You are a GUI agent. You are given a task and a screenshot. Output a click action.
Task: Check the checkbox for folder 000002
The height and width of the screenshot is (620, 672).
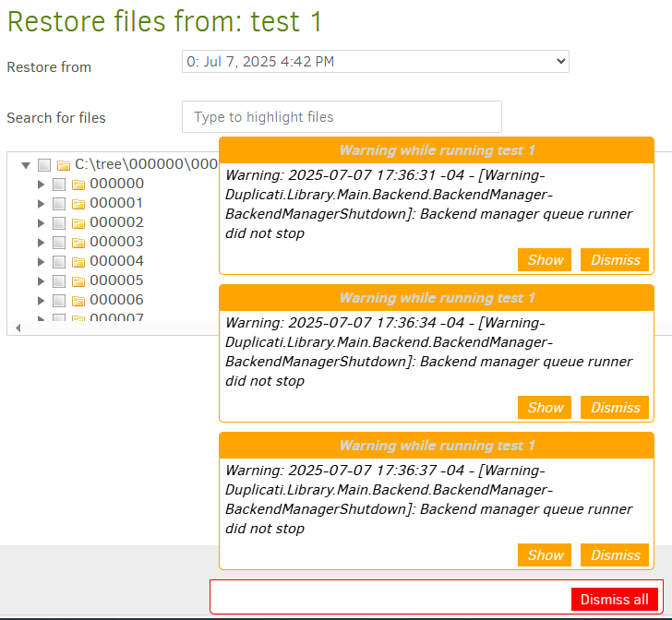tap(59, 222)
